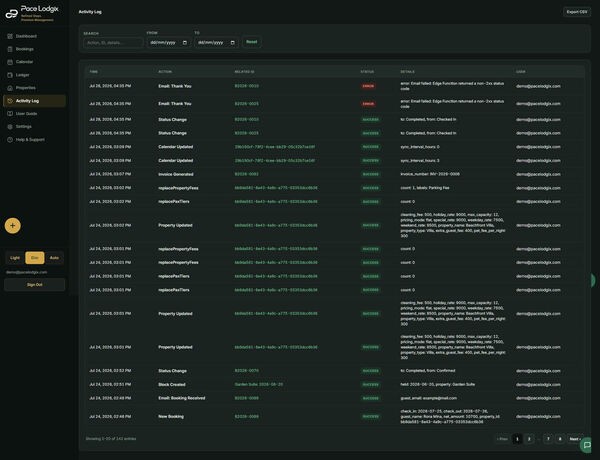Go to page 7 in pagination

click(x=548, y=439)
